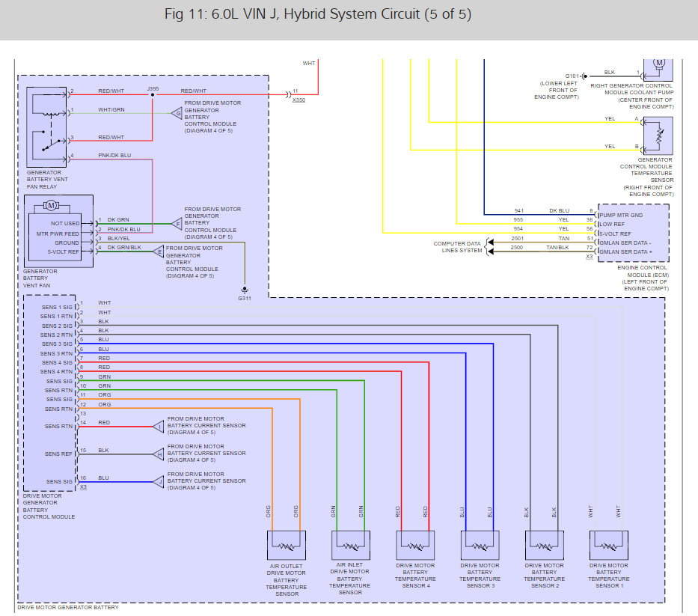Click the 'DK BLU' wire label of circuit 941
Screen dimensions: 698x616
(x=559, y=210)
